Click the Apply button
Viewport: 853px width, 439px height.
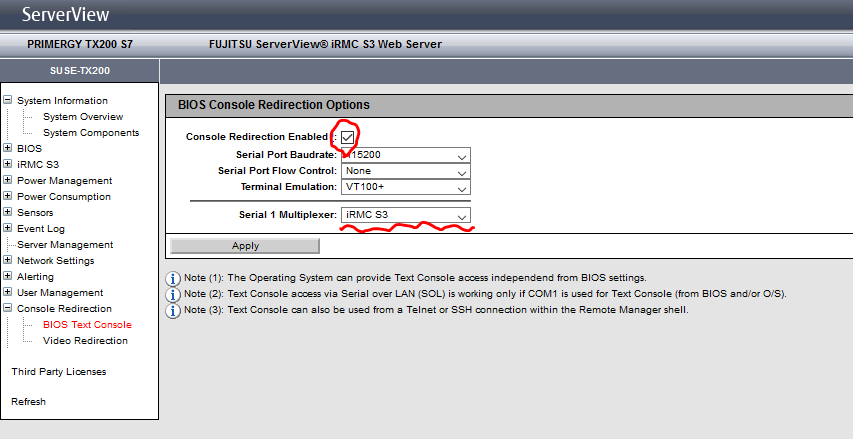[245, 246]
